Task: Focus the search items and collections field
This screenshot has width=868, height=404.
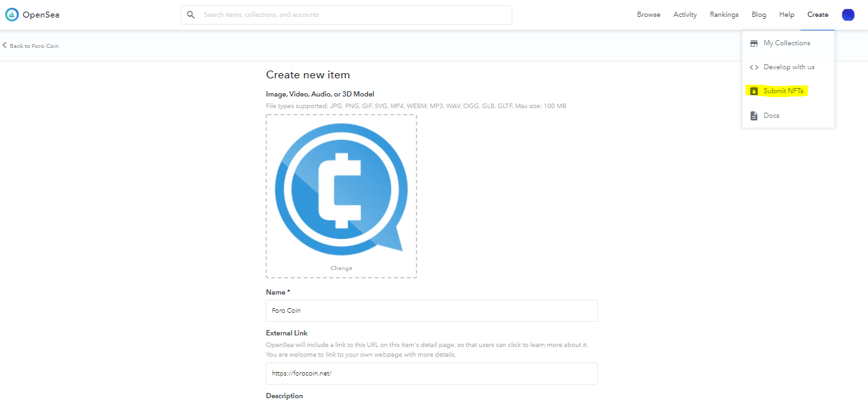Action: click(347, 15)
